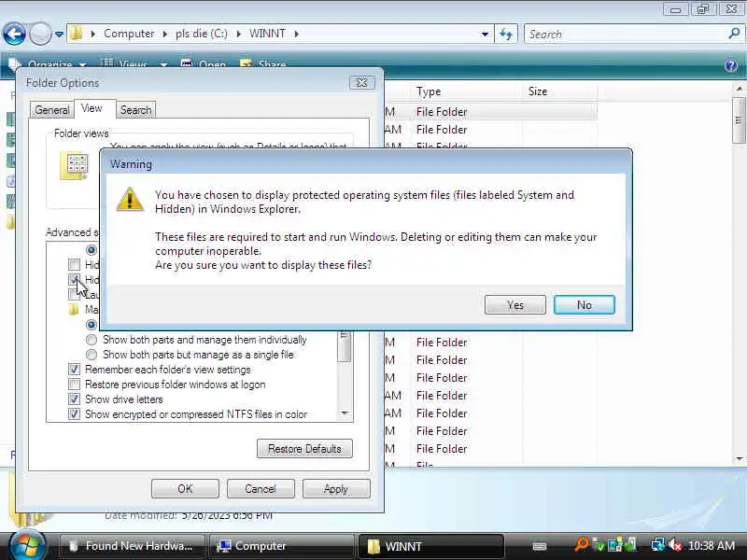Click OK in Folder Options
Image resolution: width=747 pixels, height=560 pixels.
(x=185, y=488)
